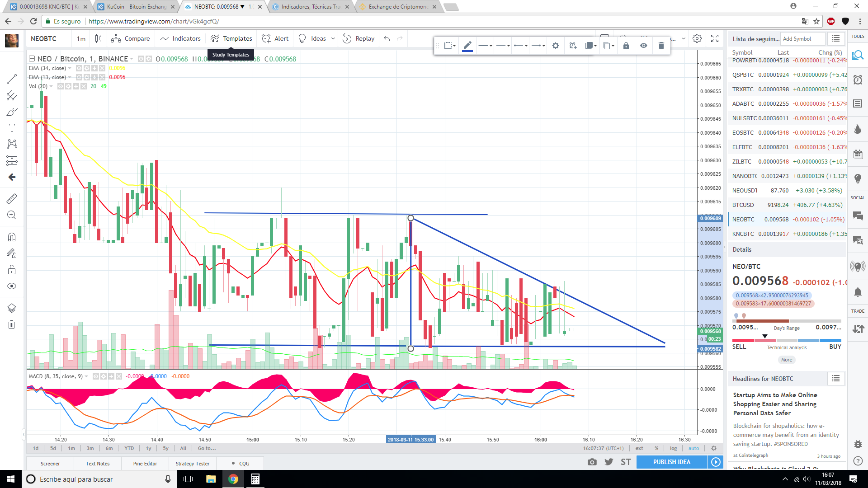Enter fullscreen chart mode
This screenshot has width=868, height=488.
coord(715,38)
